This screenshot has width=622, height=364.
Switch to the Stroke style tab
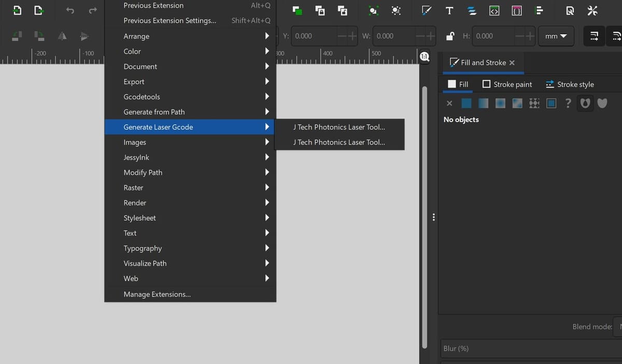pyautogui.click(x=570, y=84)
